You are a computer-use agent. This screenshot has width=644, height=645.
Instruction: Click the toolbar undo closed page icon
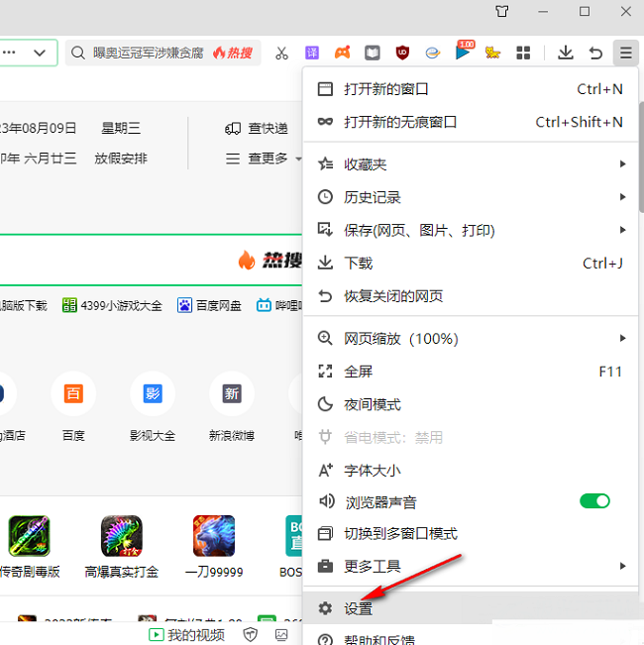[x=595, y=53]
